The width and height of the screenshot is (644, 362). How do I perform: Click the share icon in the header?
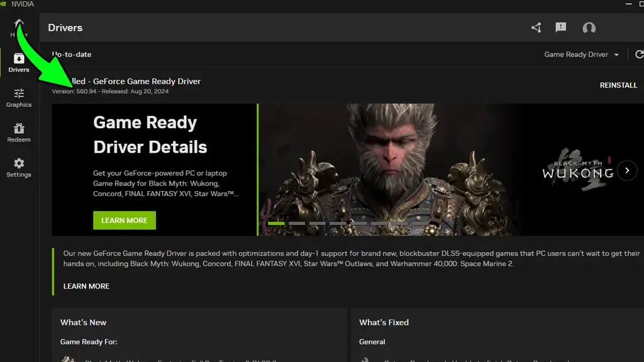tap(536, 28)
